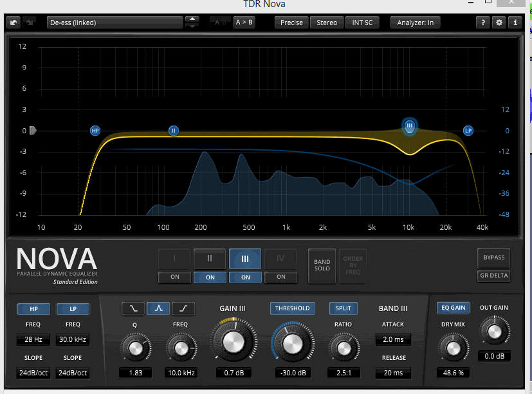Open the HP slope 24dB/oct selector
532x394 pixels.
pos(33,373)
